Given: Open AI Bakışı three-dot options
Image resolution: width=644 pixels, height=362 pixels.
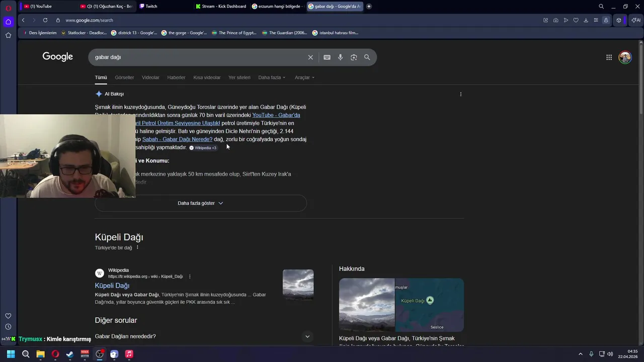Looking at the screenshot, I should click(x=461, y=94).
